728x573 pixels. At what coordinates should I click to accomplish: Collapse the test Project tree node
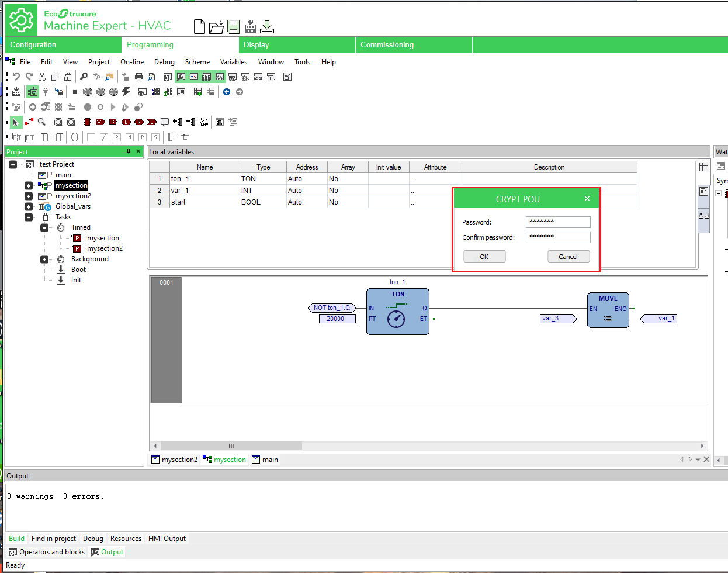point(13,165)
